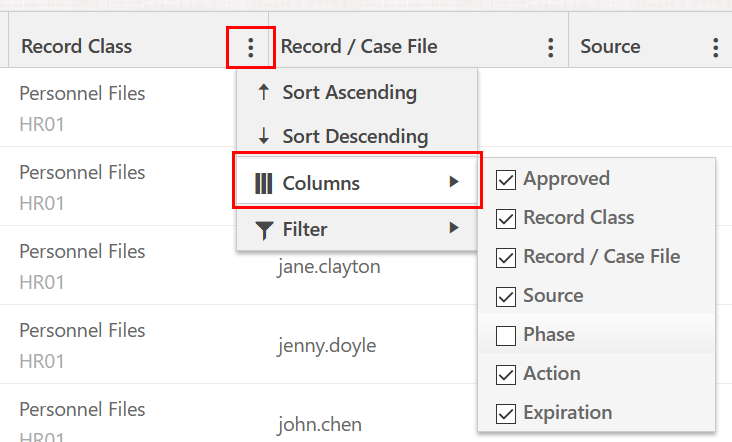
Task: Click Record / Case File column menu icon
Action: coord(550,47)
